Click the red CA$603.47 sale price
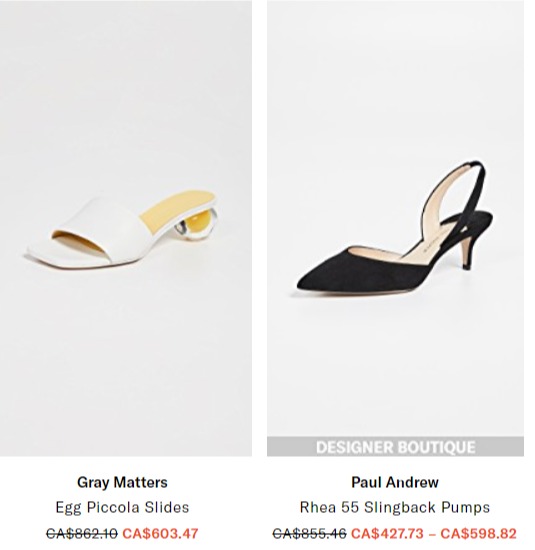The width and height of the screenshot is (535, 550). 160,534
